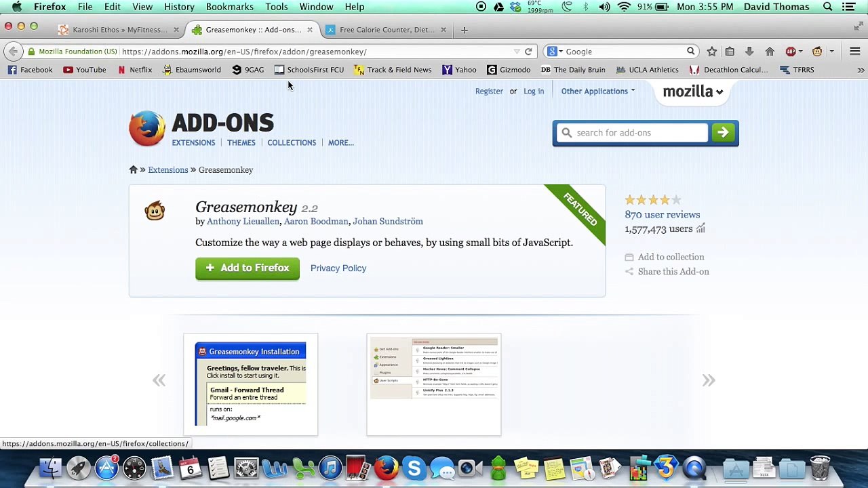Show more bookmarks with the overflow chevron
Viewport: 868px width, 488px height.
[861, 70]
